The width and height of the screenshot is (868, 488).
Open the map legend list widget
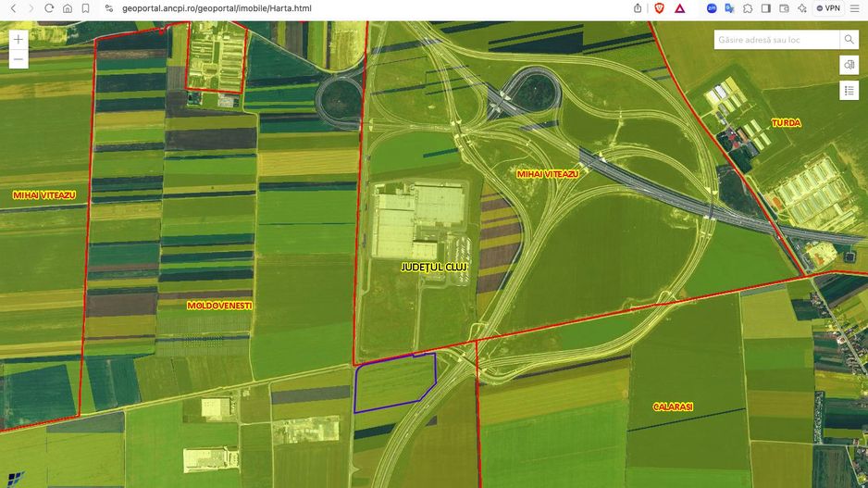point(849,91)
